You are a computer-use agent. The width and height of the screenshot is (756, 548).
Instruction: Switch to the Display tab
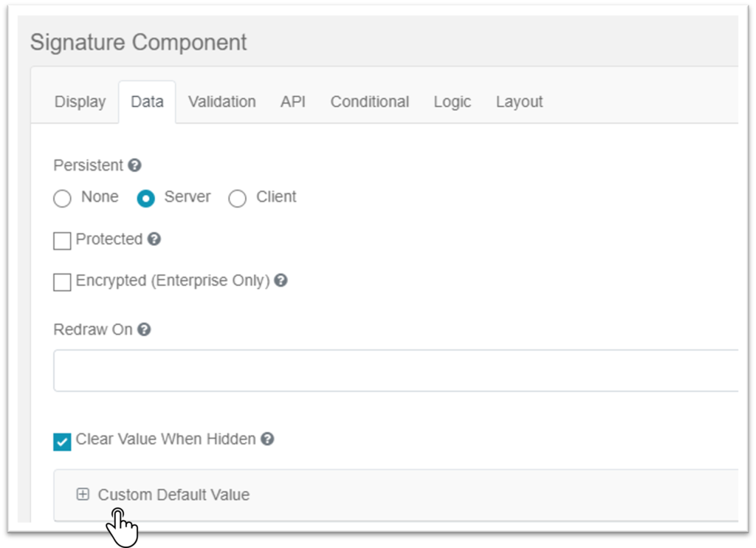80,102
